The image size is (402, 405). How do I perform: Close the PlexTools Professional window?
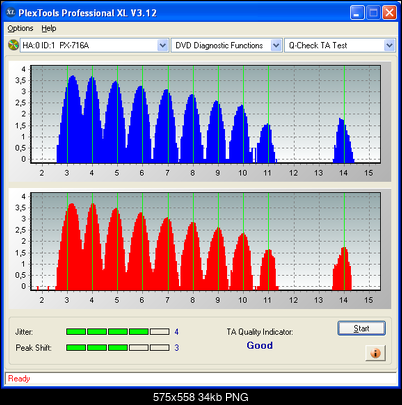point(389,13)
